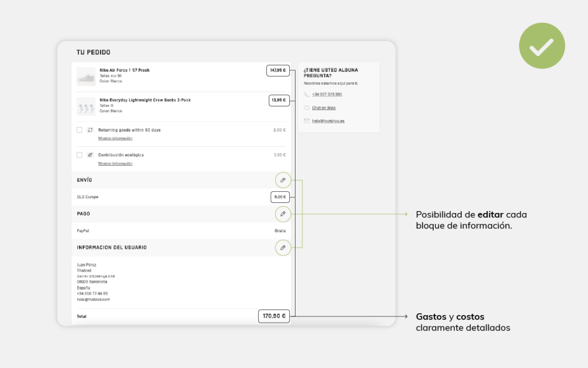This screenshot has height=368, width=588.
Task: Expand Mostrar información under returning goods
Action: pos(114,137)
